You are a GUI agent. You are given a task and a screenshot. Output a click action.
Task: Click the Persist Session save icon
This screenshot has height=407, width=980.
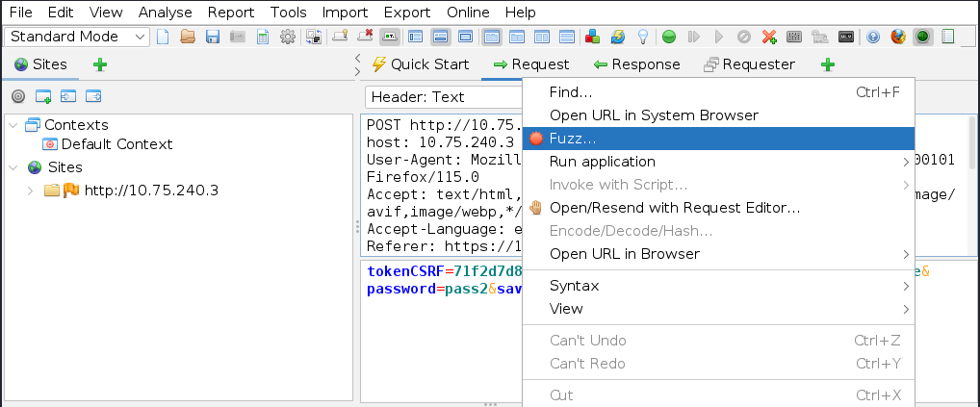point(213,37)
